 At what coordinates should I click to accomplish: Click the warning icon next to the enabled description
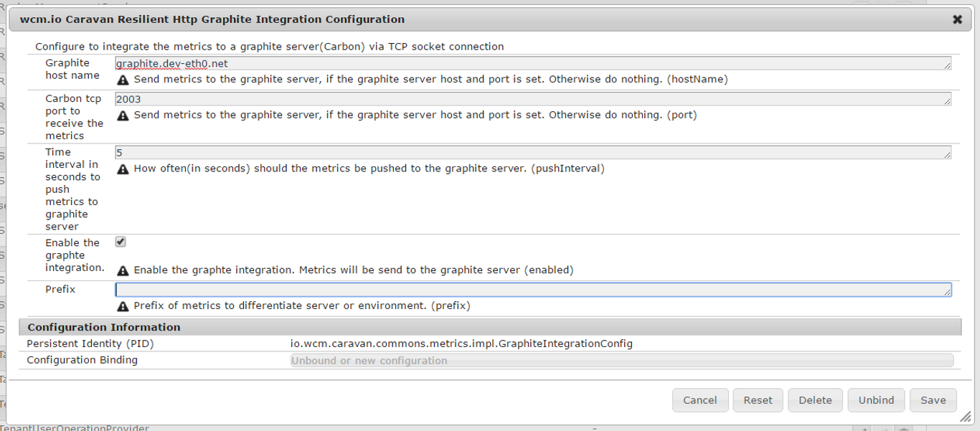click(123, 270)
